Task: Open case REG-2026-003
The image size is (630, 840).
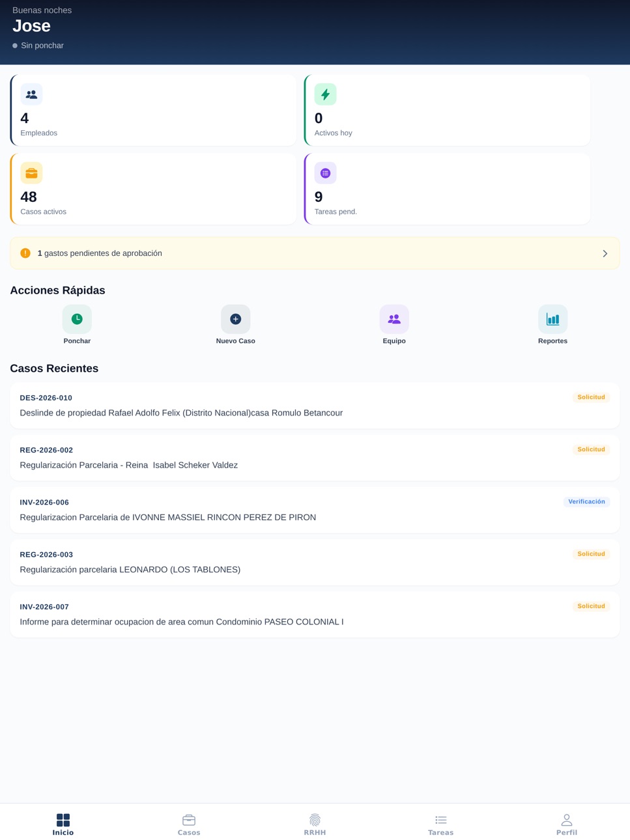Action: click(315, 562)
